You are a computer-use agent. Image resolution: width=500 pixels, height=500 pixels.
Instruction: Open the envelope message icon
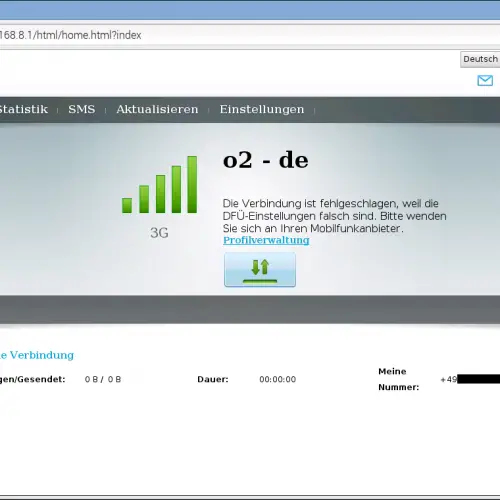coord(485,80)
